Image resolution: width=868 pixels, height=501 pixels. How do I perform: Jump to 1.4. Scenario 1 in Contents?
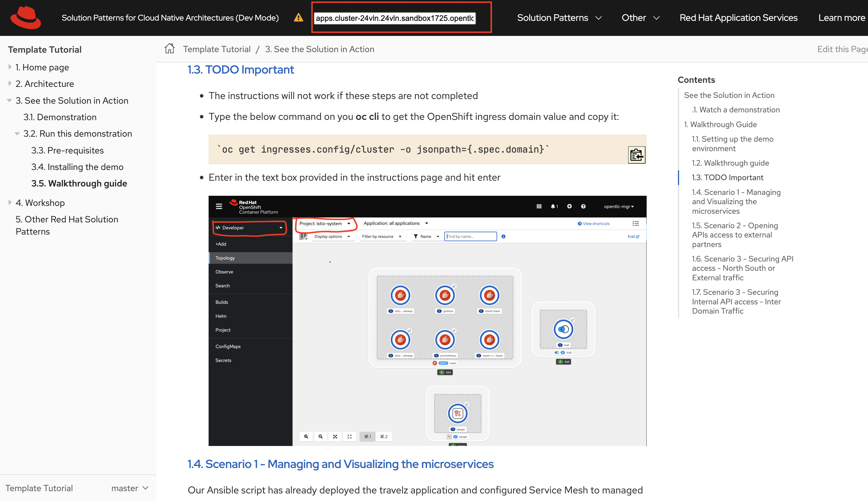pyautogui.click(x=736, y=201)
